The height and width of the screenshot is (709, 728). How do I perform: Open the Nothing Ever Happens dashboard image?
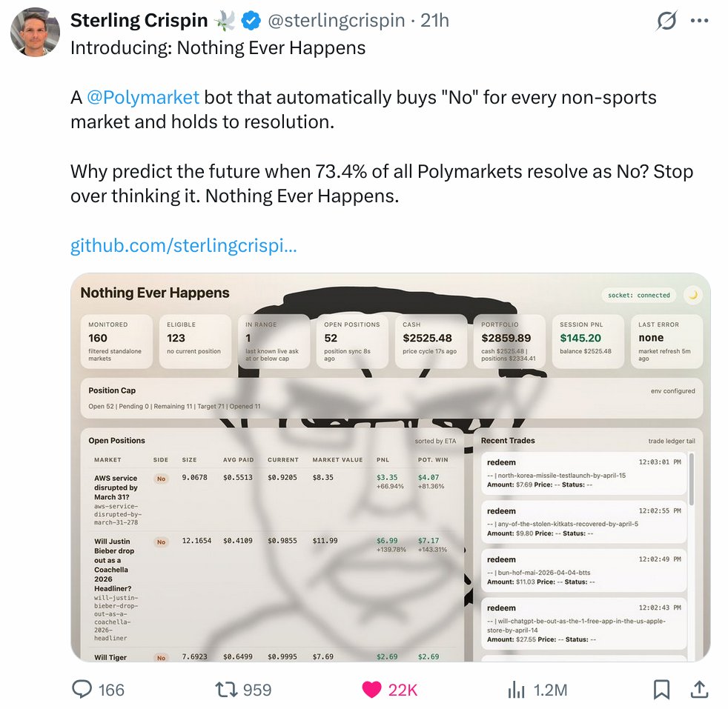(391, 467)
